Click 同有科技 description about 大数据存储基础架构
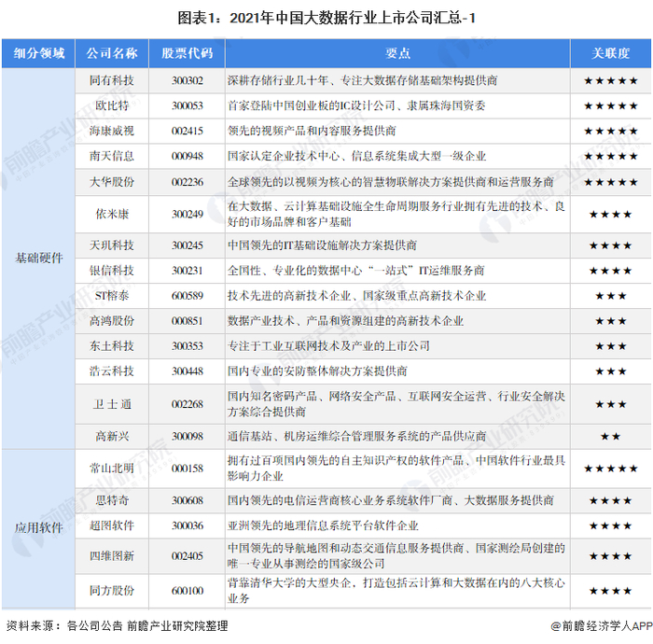653x644 pixels. click(x=362, y=81)
